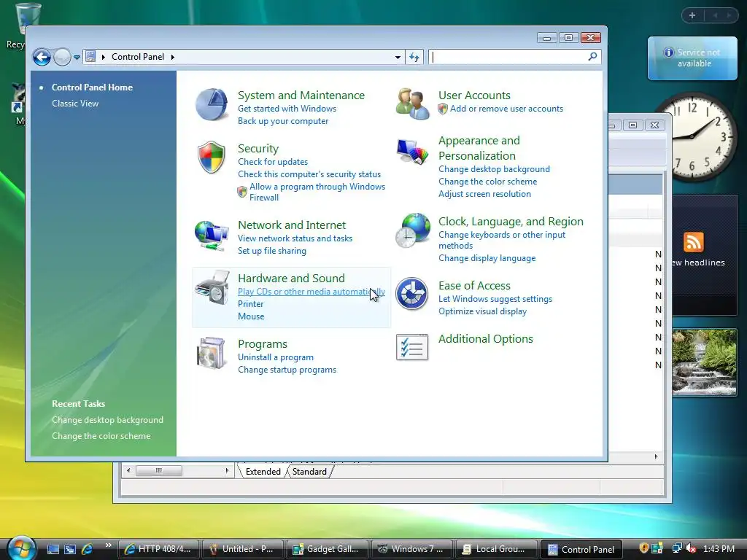
Task: Click the search magnifier icon
Action: [x=592, y=57]
